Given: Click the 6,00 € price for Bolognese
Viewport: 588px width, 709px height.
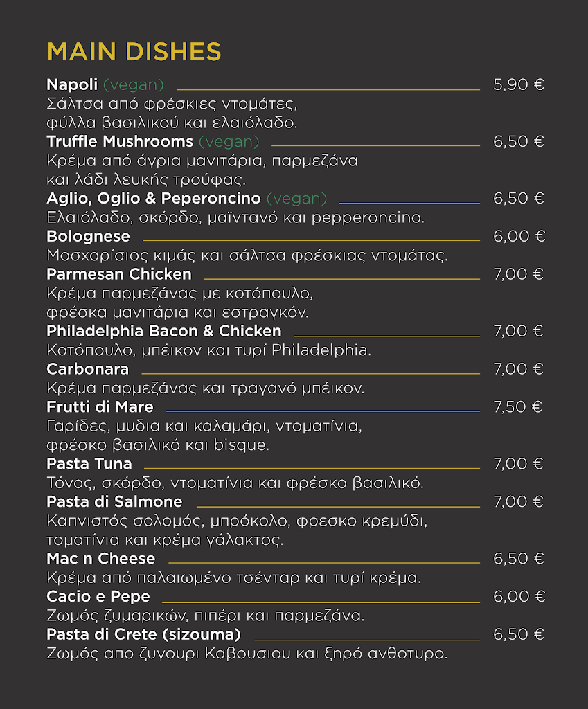Looking at the screenshot, I should (519, 237).
